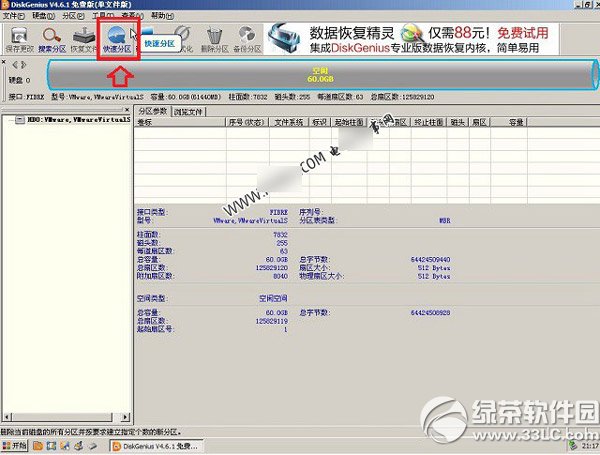Click the File System (文件系统) column header
This screenshot has width=600, height=455.
tap(290, 121)
